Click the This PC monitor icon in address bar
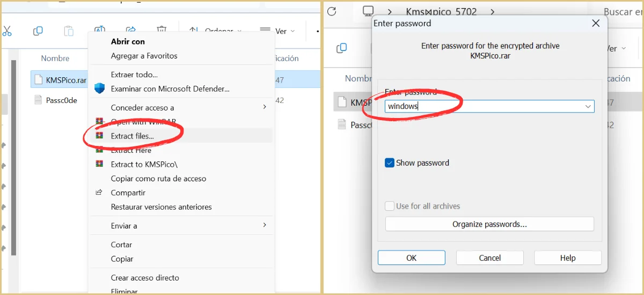644x295 pixels. tap(368, 11)
